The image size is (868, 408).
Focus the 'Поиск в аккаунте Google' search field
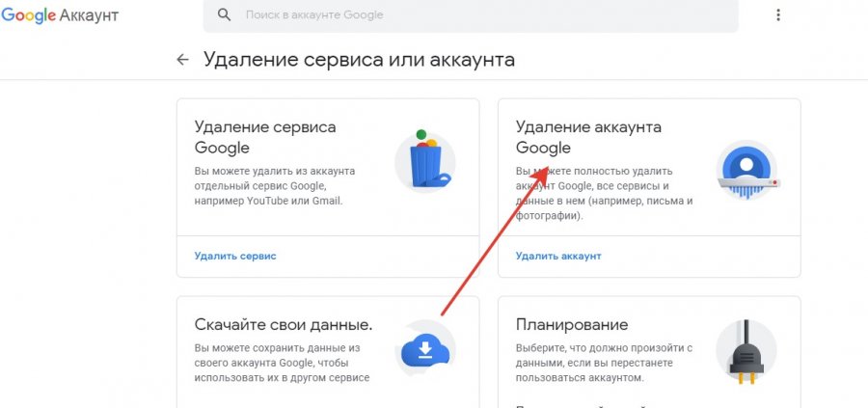point(471,15)
